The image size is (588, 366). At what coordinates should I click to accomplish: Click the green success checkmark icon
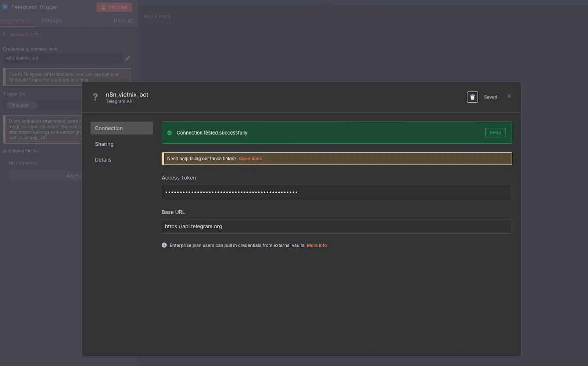click(x=169, y=133)
